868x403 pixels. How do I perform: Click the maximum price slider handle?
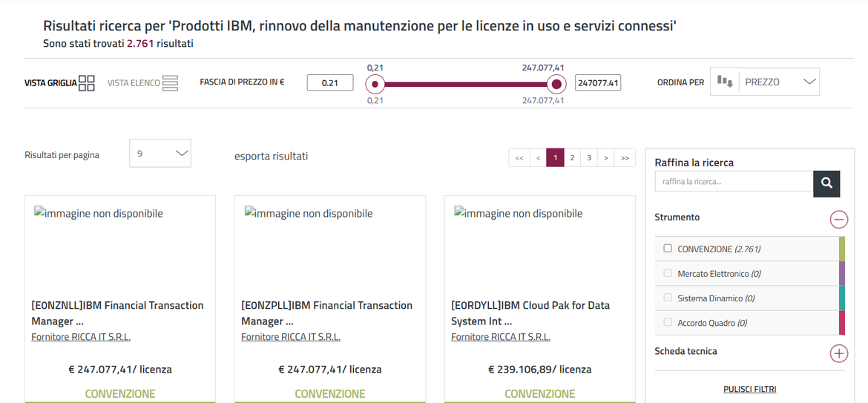point(557,84)
